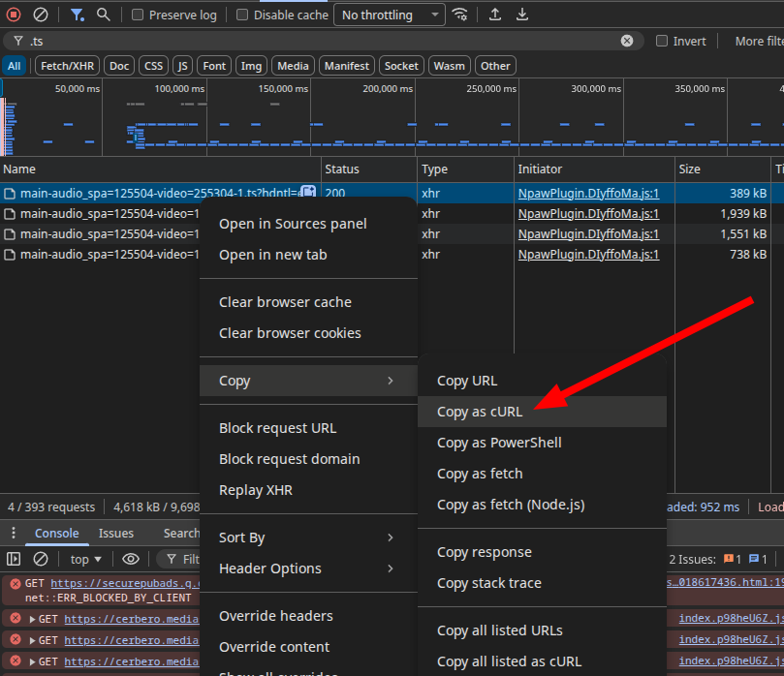The height and width of the screenshot is (676, 784).
Task: Open console live expression eye icon
Action: coord(130,559)
